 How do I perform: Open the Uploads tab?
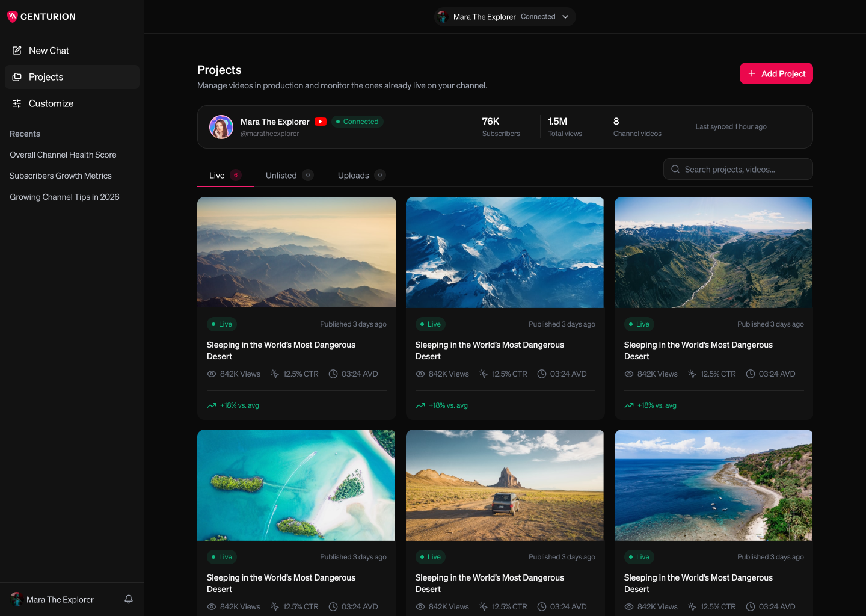coord(361,175)
